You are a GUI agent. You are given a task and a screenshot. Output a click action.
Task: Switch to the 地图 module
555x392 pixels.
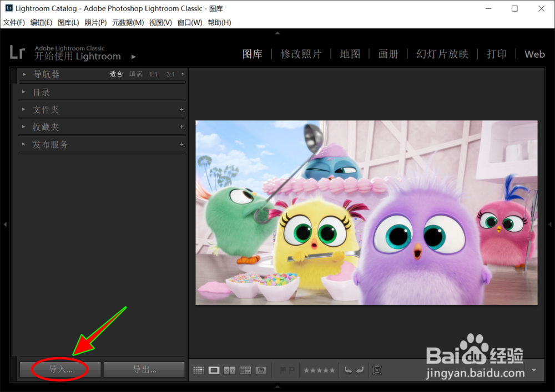tap(350, 54)
